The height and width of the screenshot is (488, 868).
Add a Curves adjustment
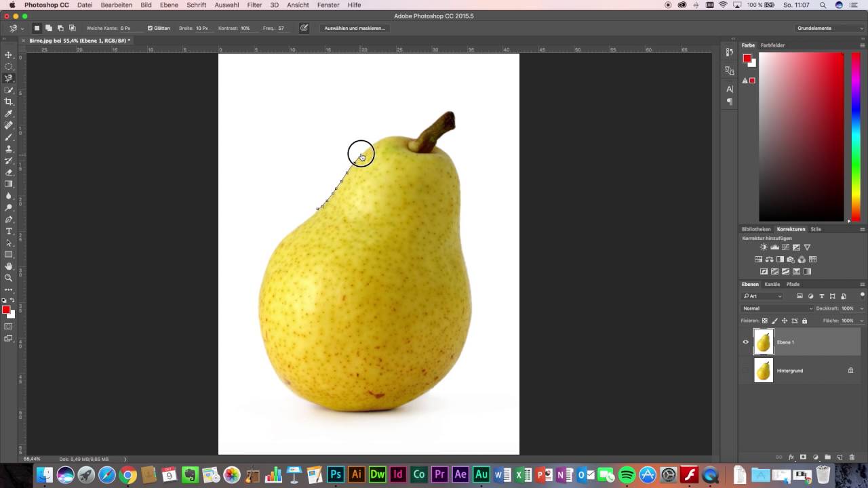785,247
